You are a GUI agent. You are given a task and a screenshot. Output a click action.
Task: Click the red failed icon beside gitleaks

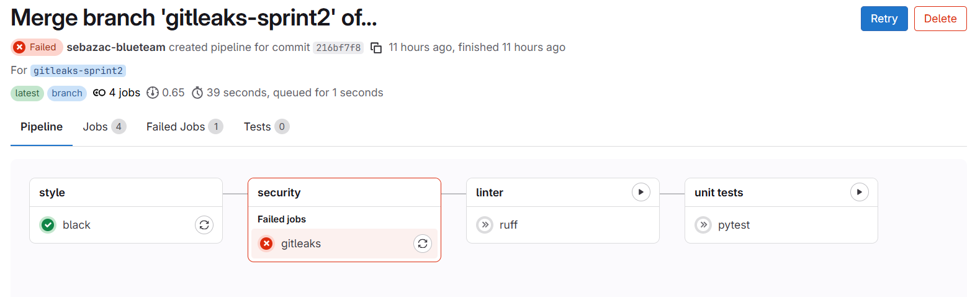(x=266, y=244)
